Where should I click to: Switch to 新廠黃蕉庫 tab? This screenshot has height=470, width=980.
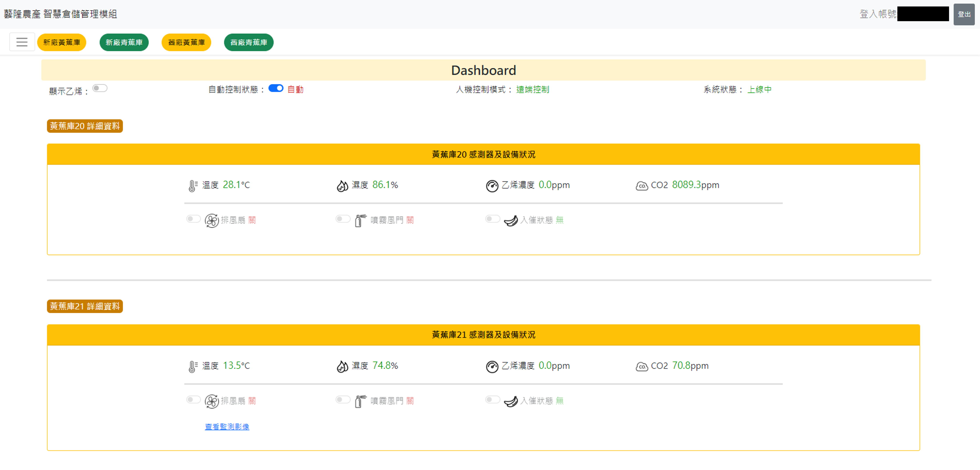click(x=62, y=42)
